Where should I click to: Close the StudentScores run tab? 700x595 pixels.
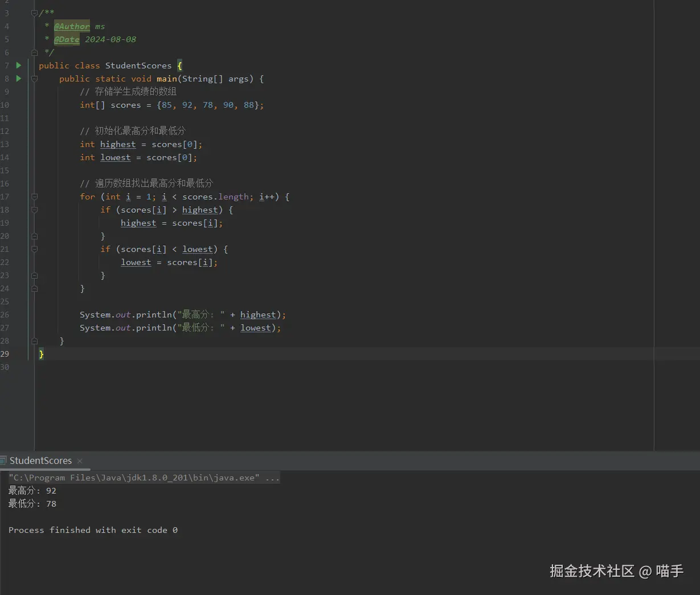coord(80,460)
